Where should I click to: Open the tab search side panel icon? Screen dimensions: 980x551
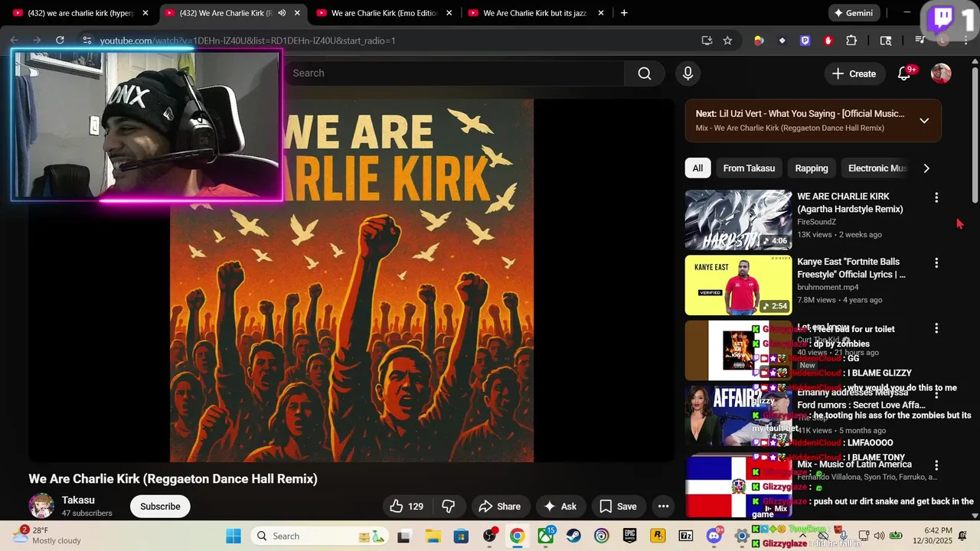[x=886, y=41]
